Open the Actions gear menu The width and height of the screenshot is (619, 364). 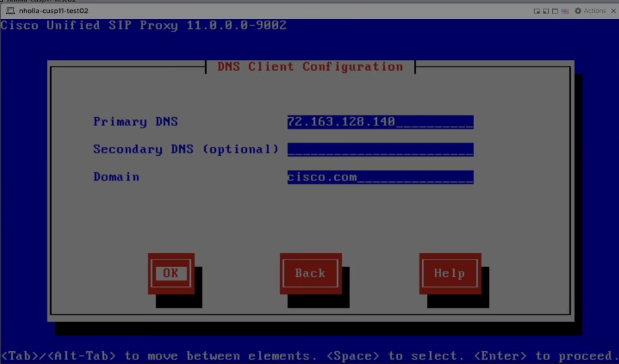[x=590, y=11]
